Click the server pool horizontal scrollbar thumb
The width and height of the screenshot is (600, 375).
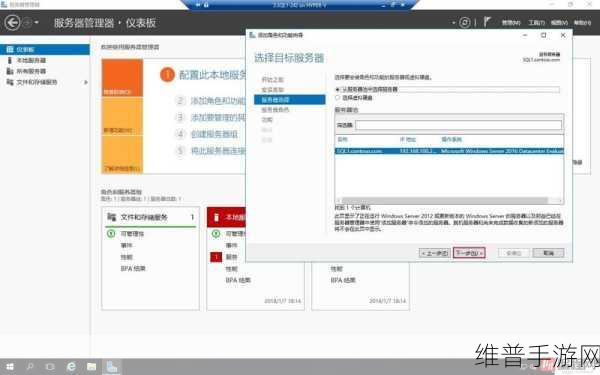coord(445,200)
